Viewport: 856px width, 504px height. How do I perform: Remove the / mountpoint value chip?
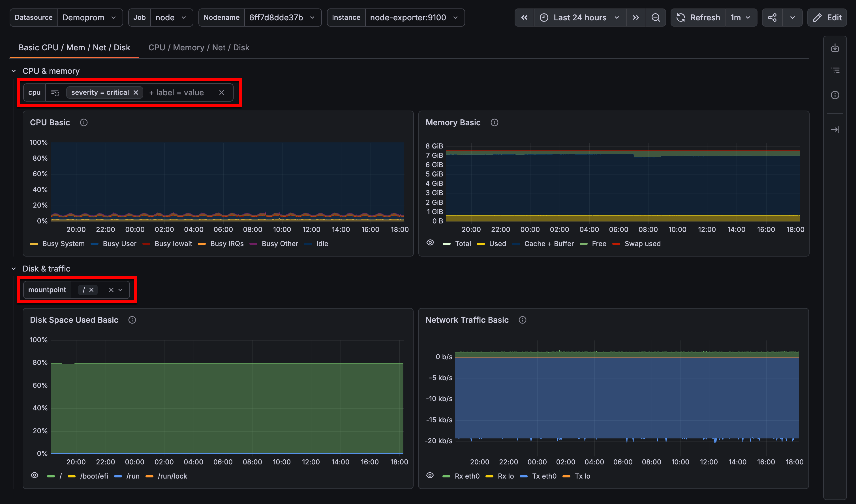tap(91, 290)
